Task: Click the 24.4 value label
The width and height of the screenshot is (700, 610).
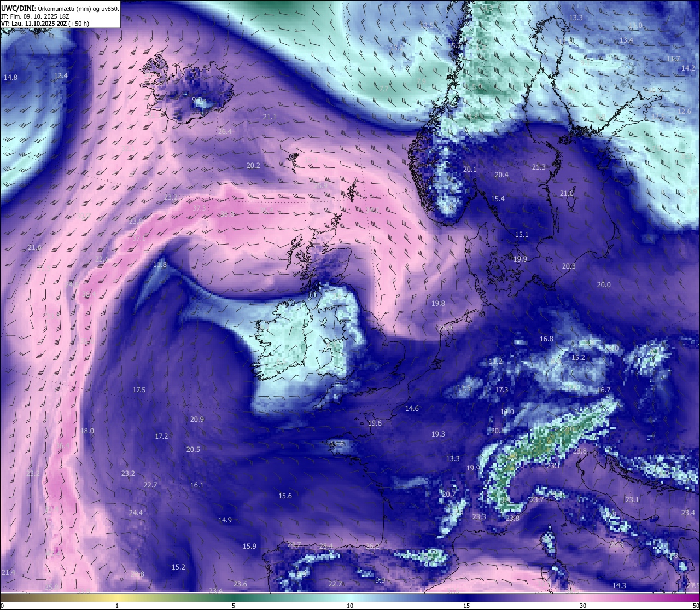Action: click(136, 513)
